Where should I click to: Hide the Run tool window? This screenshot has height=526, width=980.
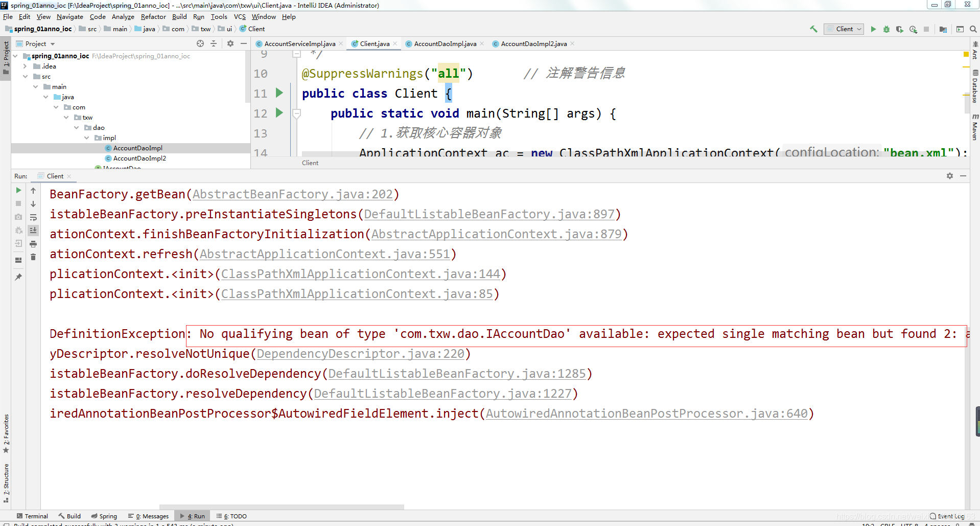coord(963,176)
